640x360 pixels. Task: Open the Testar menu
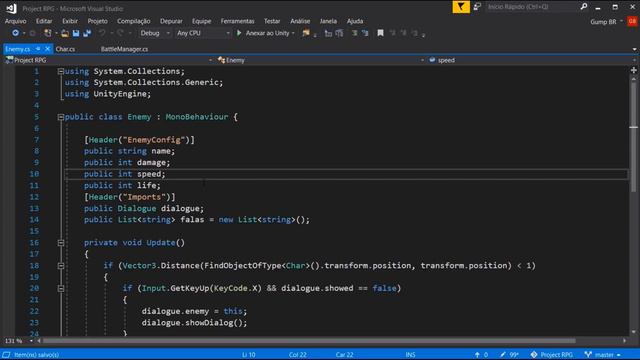pos(272,21)
